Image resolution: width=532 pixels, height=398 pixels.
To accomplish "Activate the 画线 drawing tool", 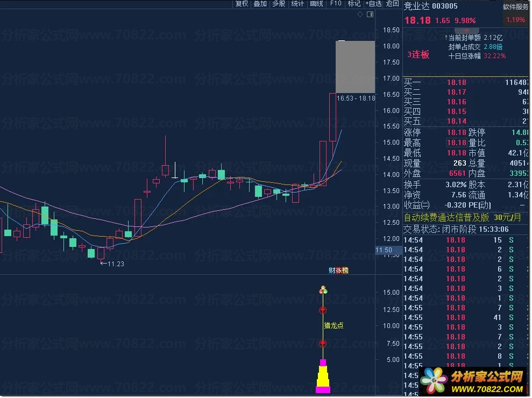I will click(x=316, y=4).
